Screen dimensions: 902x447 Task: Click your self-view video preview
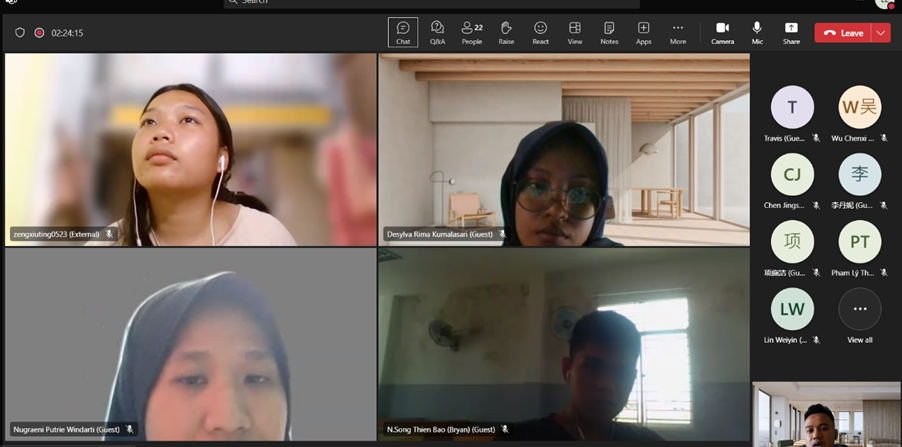point(826,414)
